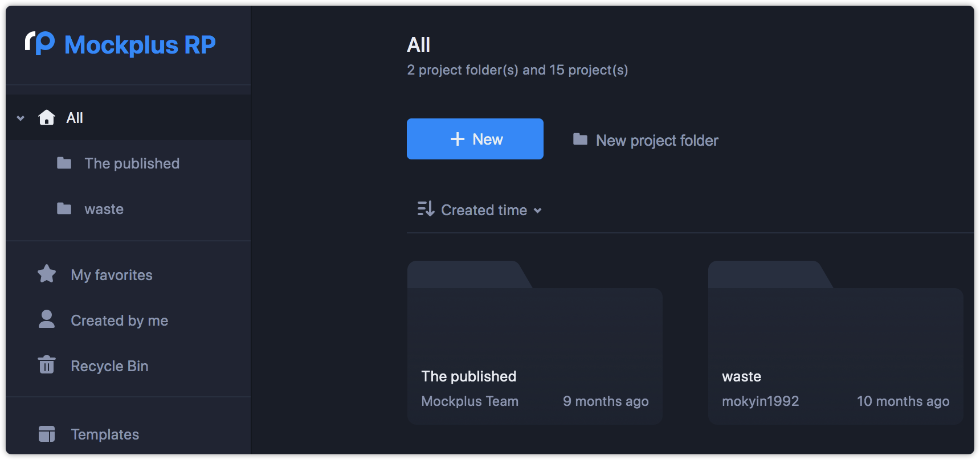Viewport: 980px width, 460px height.
Task: Open the waste folder card
Action: click(836, 343)
